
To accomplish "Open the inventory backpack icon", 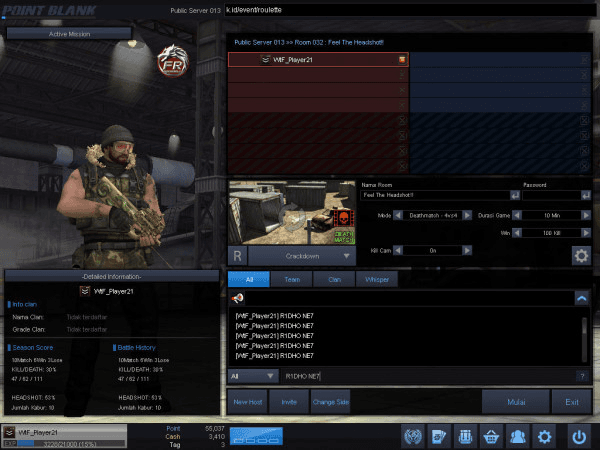I will (465, 436).
